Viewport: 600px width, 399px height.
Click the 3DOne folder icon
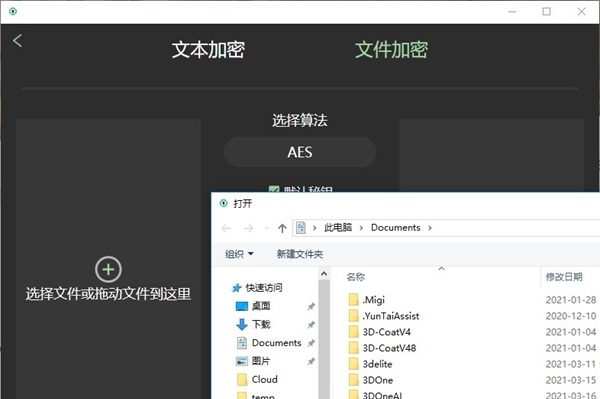coord(354,380)
